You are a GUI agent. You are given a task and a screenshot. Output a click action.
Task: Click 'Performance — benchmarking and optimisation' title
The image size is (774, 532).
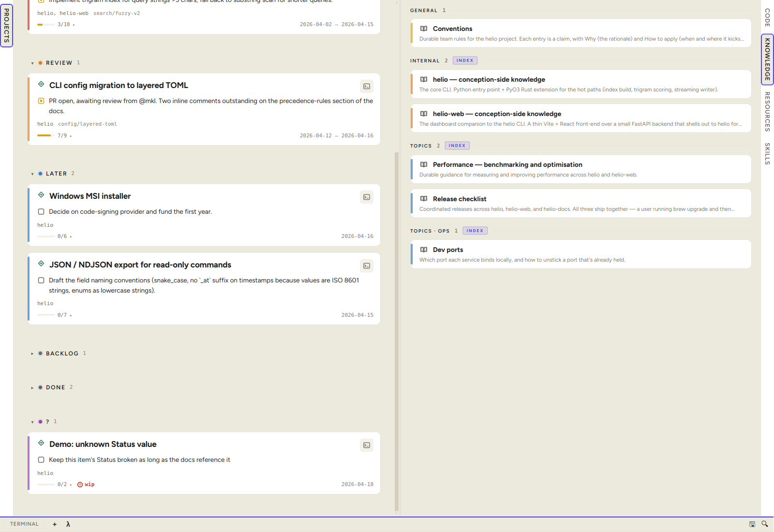pos(507,164)
